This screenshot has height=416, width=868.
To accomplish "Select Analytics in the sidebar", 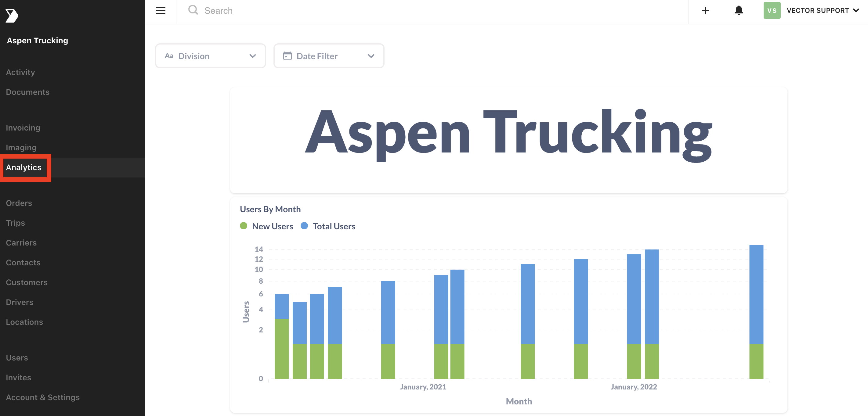I will coord(24,167).
